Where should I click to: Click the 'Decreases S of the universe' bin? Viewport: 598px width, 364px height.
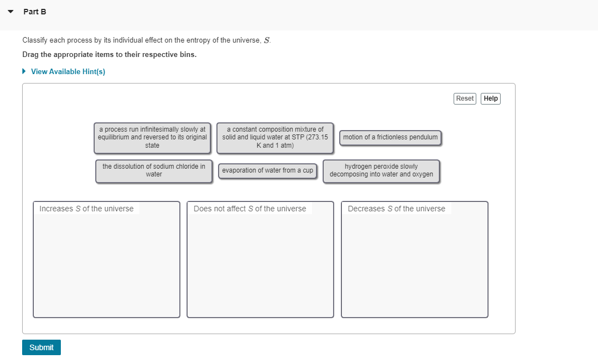tap(414, 260)
